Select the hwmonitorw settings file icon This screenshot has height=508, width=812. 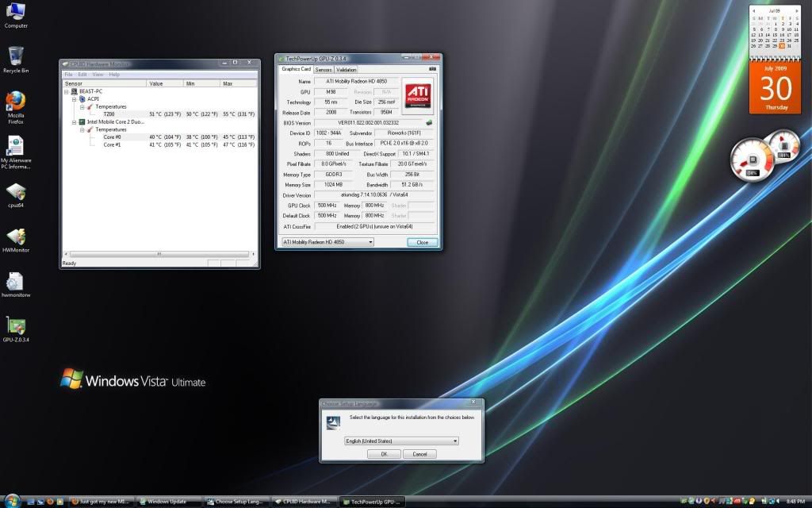click(16, 285)
